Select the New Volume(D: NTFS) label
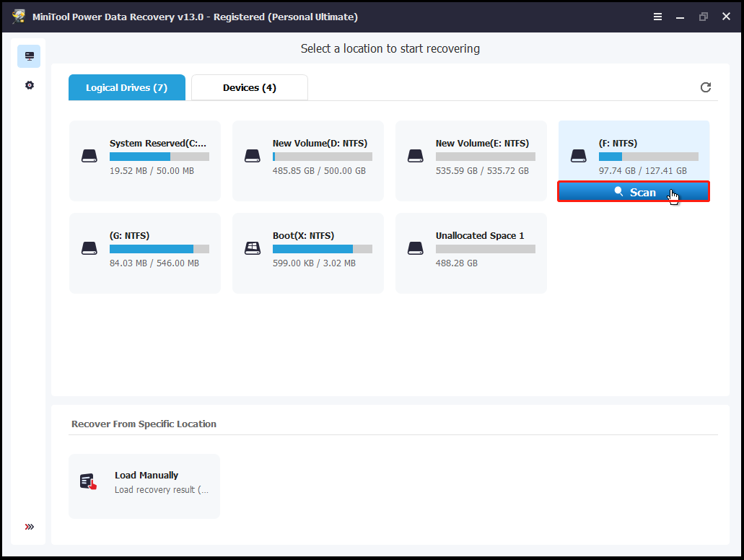 click(x=320, y=144)
